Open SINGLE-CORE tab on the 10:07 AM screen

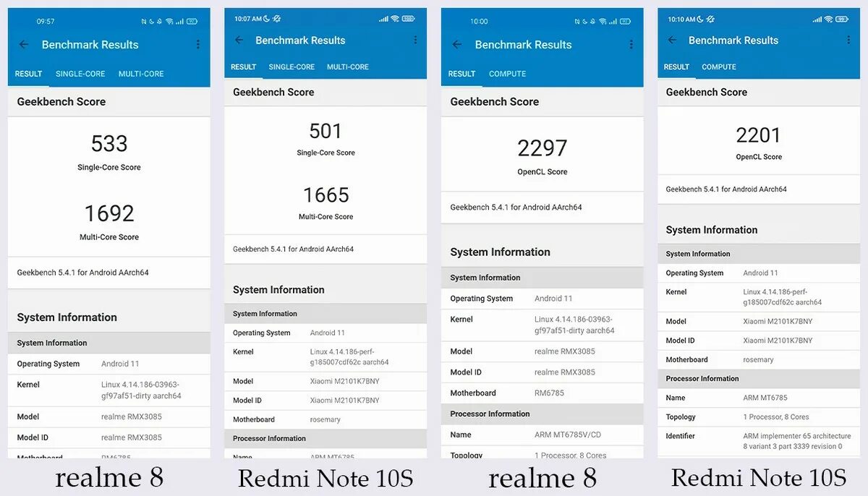pos(292,67)
